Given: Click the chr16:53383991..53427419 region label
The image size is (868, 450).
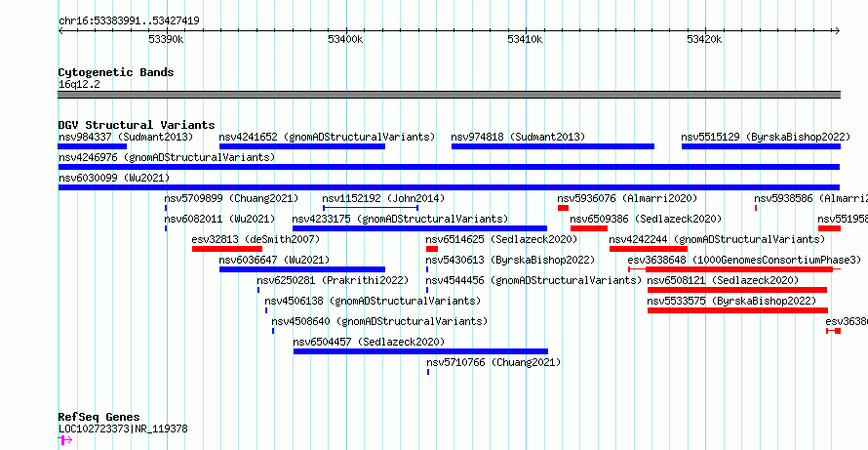Looking at the screenshot, I should (x=129, y=21).
